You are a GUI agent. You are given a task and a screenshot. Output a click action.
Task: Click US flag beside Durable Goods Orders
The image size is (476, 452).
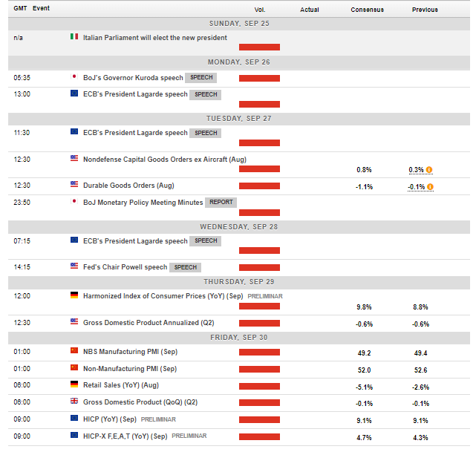[x=74, y=184]
